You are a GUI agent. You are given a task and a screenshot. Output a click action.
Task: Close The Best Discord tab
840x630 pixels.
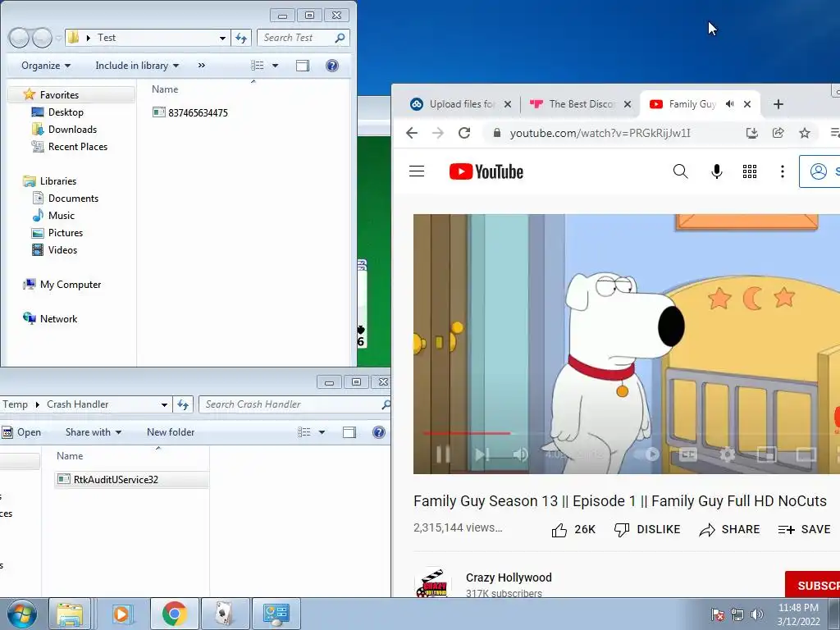coord(628,104)
